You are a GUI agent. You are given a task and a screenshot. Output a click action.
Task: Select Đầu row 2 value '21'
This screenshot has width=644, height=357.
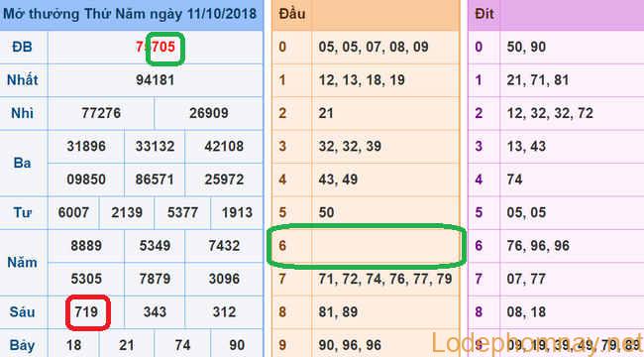pos(326,113)
